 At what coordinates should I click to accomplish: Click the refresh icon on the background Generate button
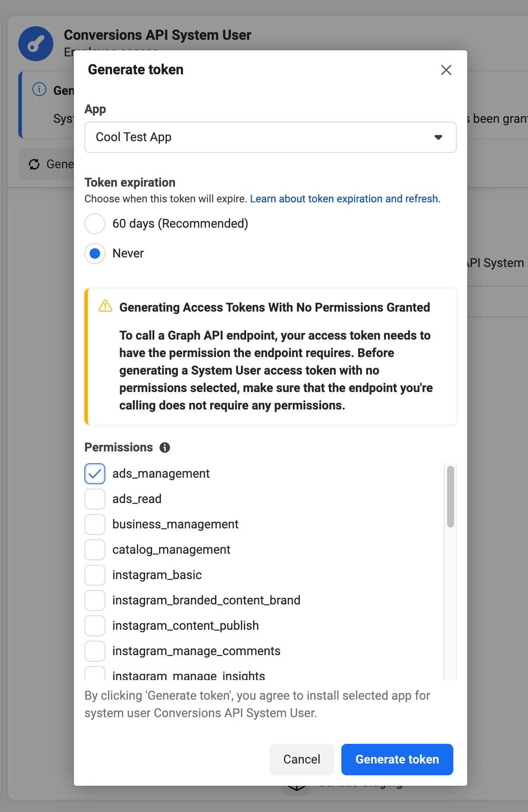(34, 164)
